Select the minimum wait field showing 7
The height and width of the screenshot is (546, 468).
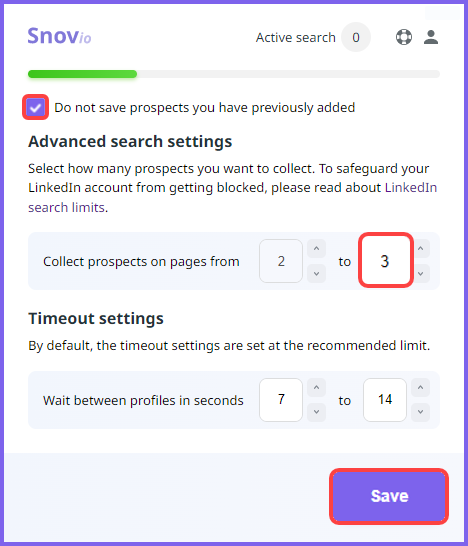[281, 400]
